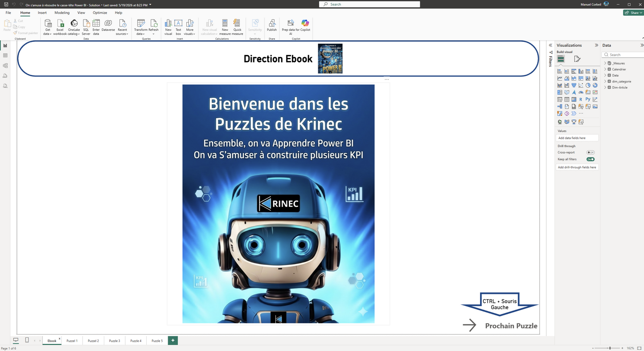This screenshot has width=644, height=351.
Task: Add a new report page
Action: (173, 340)
